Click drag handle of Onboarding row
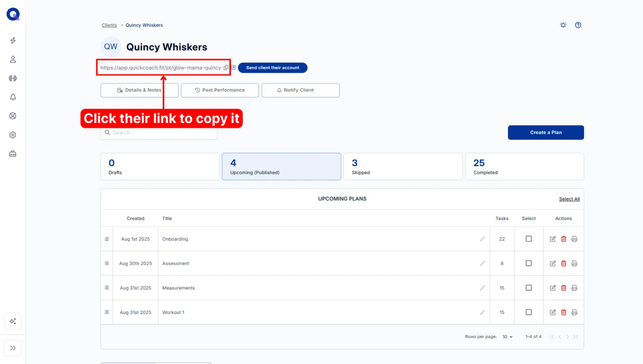 (107, 239)
